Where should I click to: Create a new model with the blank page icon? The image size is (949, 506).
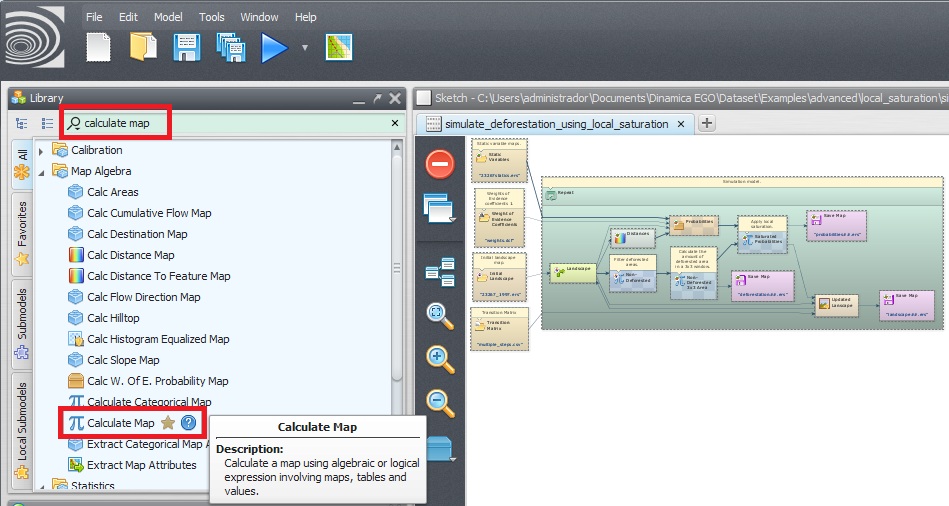pyautogui.click(x=99, y=47)
